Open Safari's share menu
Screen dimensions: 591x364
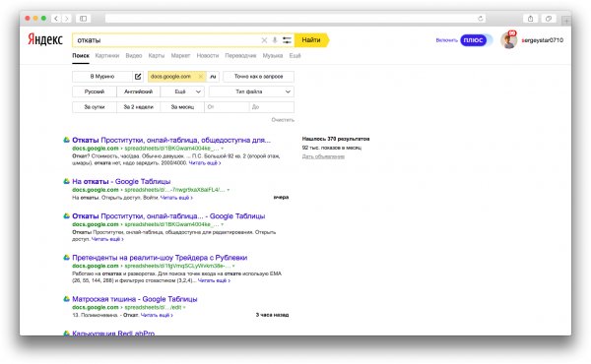tap(530, 18)
